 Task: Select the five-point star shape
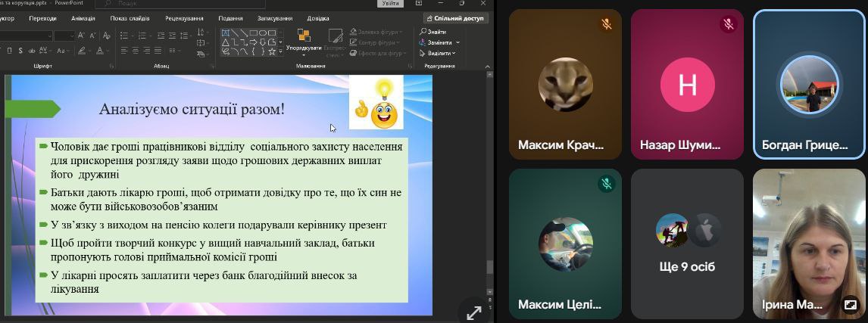tap(272, 51)
